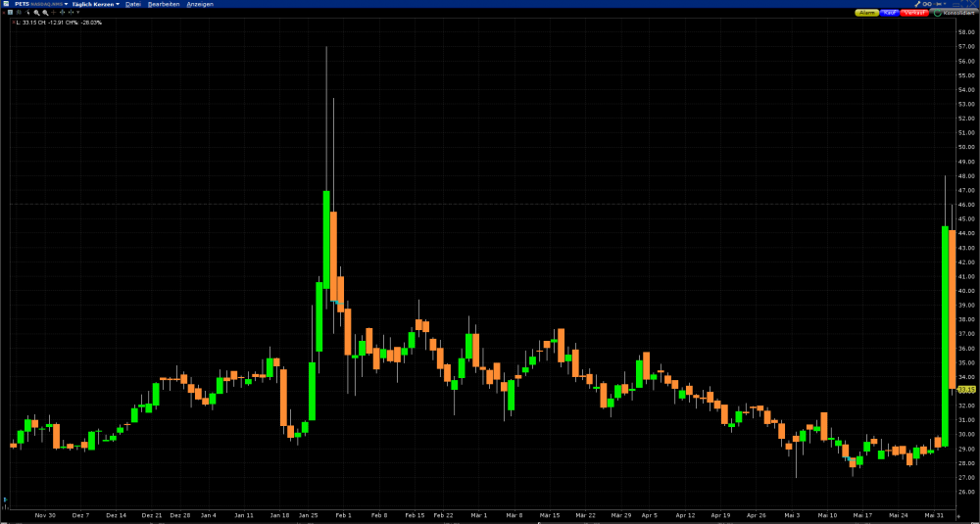Click the red x toolbar close icon

[x=3, y=12]
